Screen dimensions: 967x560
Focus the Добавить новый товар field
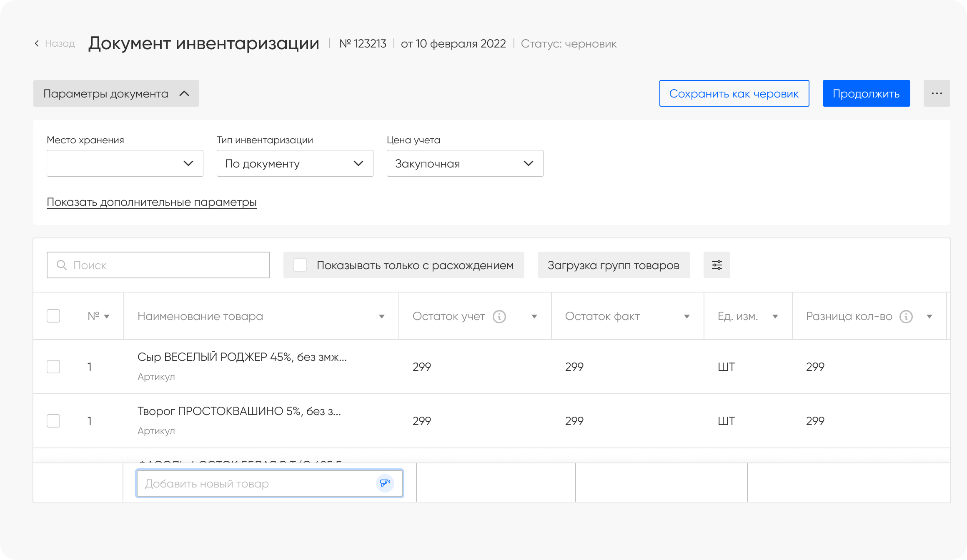tap(269, 483)
